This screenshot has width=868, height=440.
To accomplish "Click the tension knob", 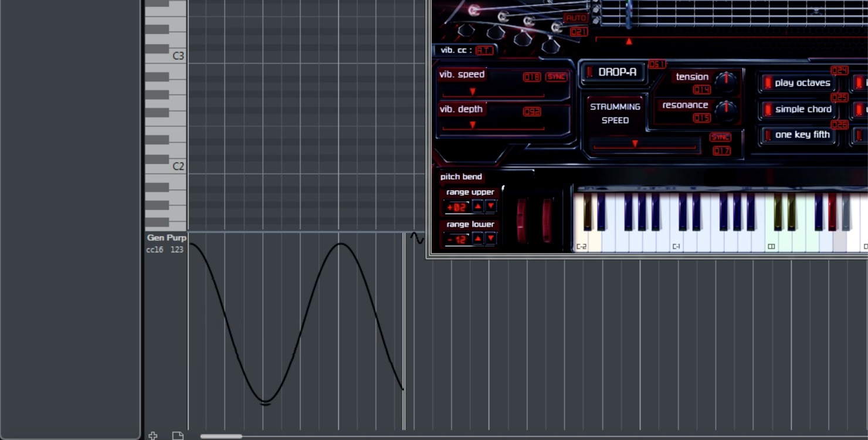I will tap(725, 80).
